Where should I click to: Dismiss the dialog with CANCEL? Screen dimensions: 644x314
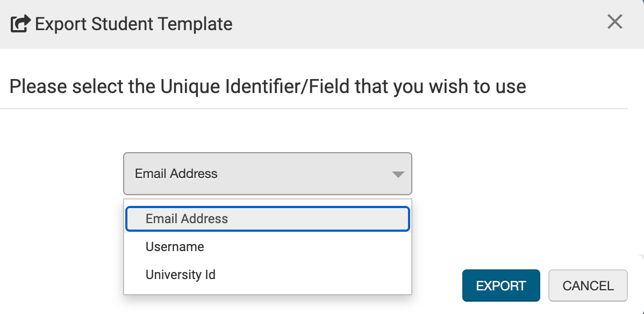588,286
